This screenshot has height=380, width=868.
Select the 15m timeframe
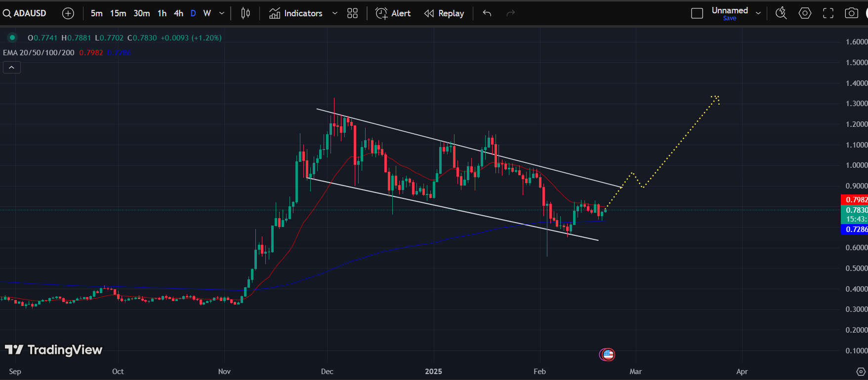click(118, 13)
